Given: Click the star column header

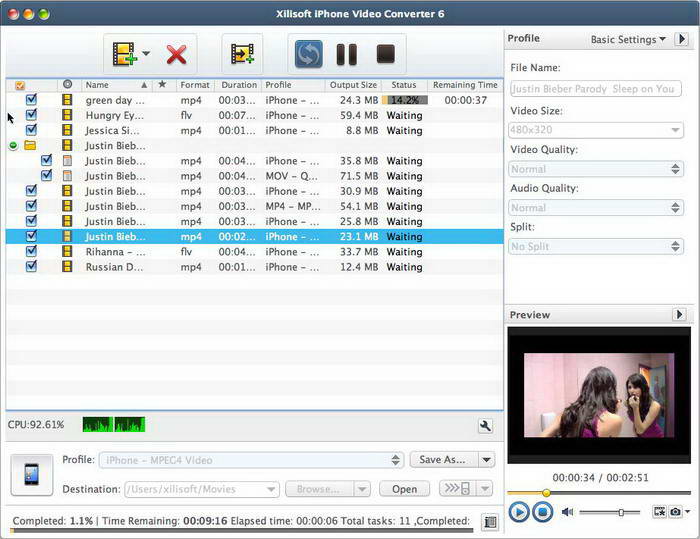Looking at the screenshot, I should tap(162, 84).
